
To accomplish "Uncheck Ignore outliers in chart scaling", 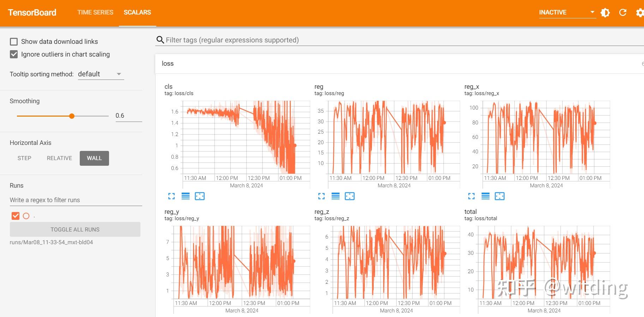I will 14,54.
